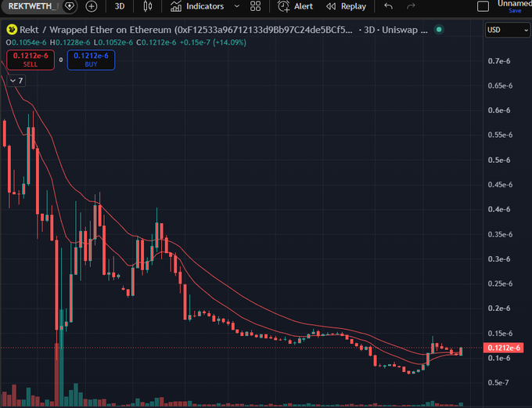Image resolution: width=532 pixels, height=408 pixels.
Task: Open the layout setup square icon
Action: (x=483, y=6)
